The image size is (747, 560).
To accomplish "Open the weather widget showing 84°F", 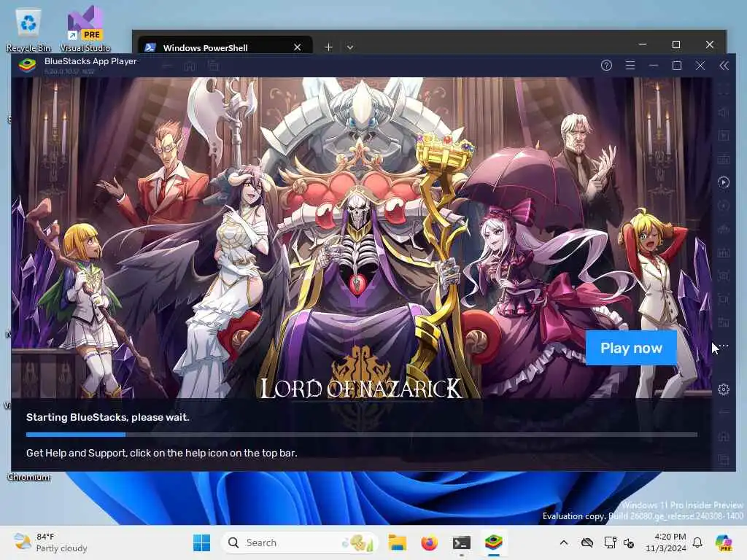I will click(x=50, y=542).
